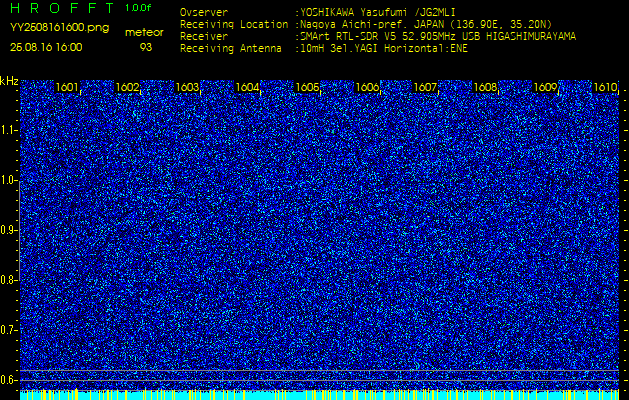Click the 1610 time marker

(x=605, y=87)
